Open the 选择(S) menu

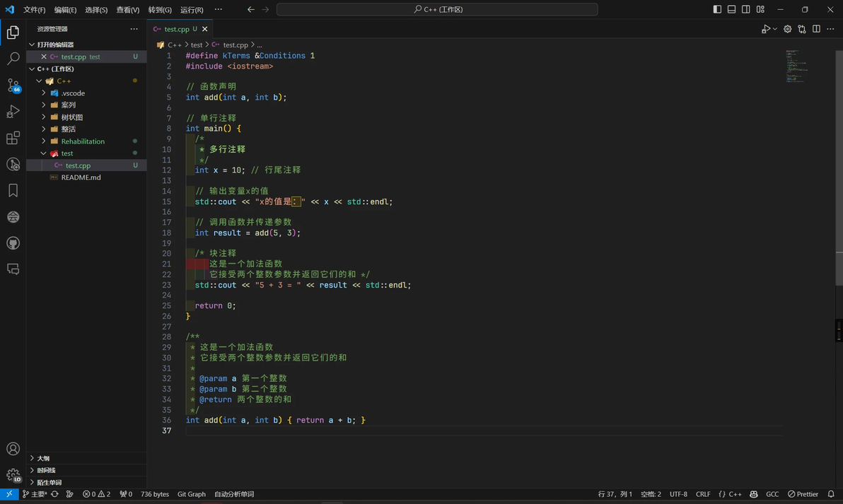tap(96, 10)
